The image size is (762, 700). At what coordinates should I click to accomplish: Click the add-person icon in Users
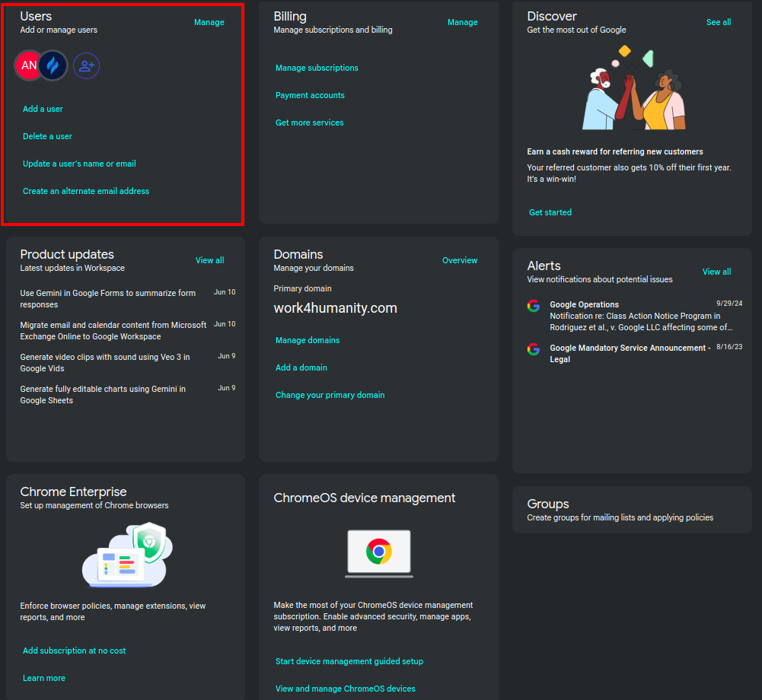click(x=87, y=65)
